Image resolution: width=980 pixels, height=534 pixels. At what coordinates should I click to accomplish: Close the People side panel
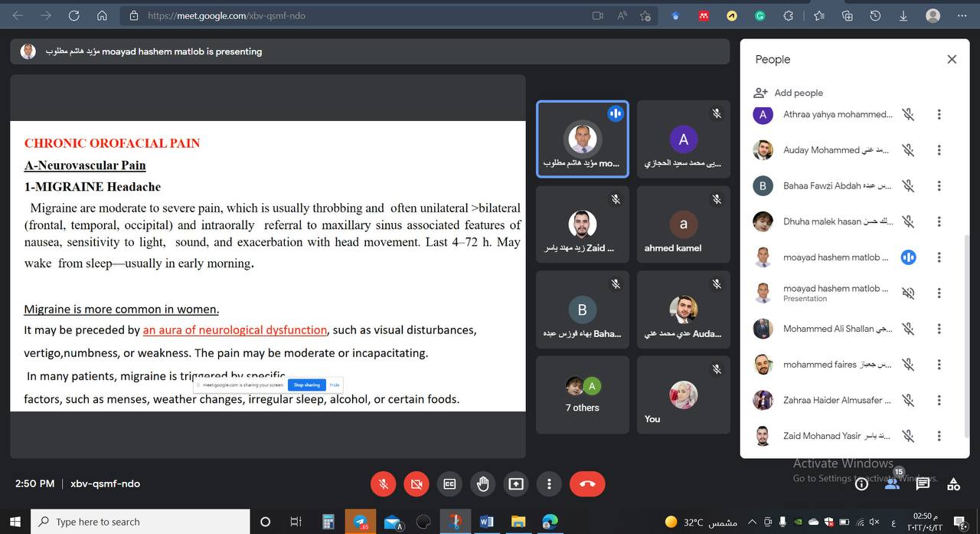click(952, 59)
